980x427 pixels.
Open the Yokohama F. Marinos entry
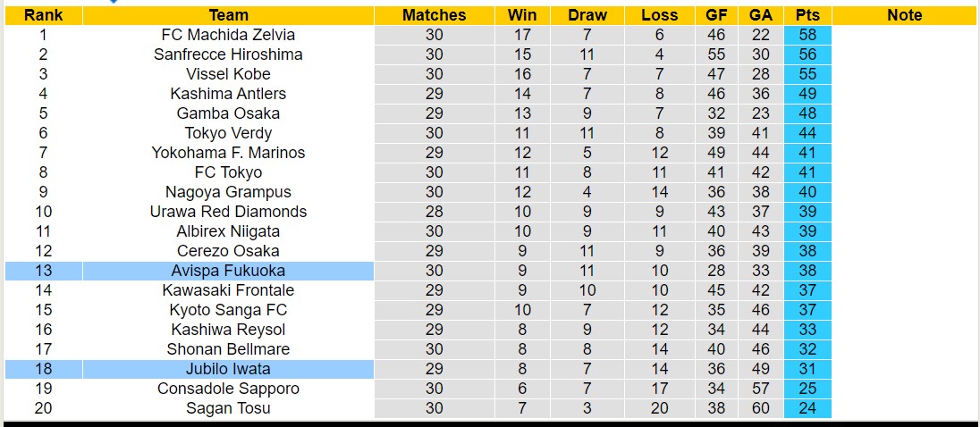pyautogui.click(x=228, y=153)
